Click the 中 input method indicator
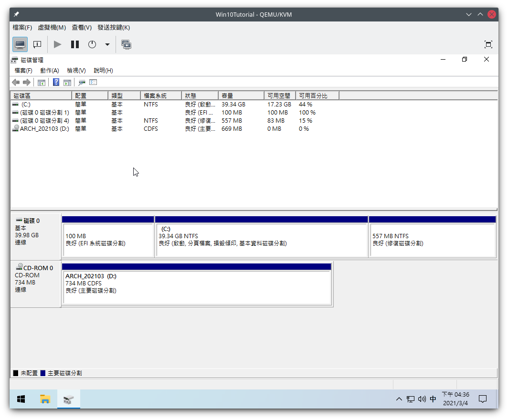This screenshot has width=508, height=420. click(433, 399)
